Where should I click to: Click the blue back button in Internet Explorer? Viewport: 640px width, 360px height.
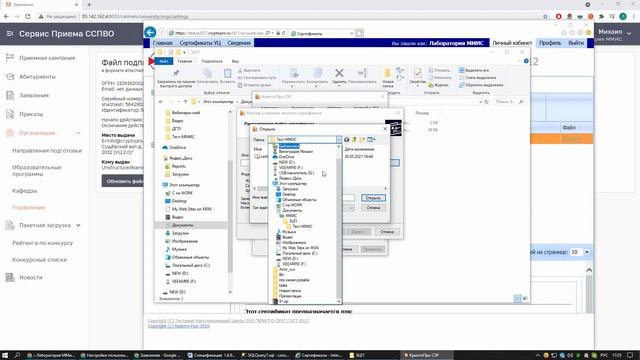coord(150,32)
